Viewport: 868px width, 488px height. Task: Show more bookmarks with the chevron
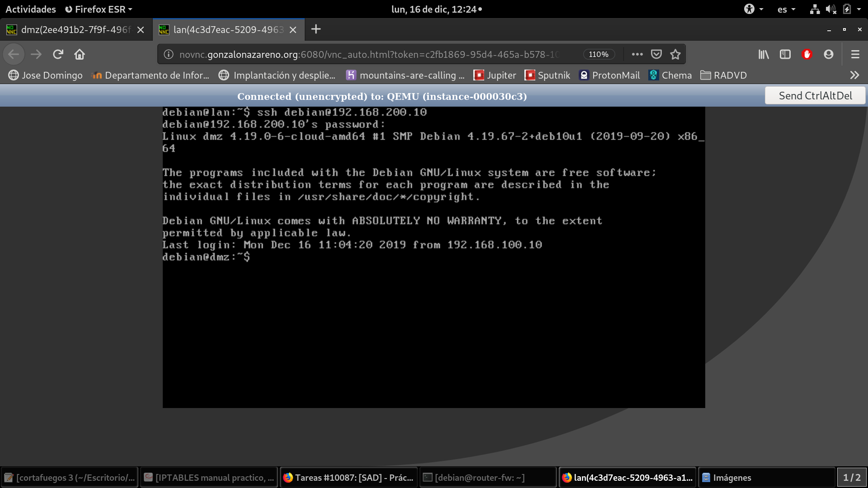(x=854, y=75)
